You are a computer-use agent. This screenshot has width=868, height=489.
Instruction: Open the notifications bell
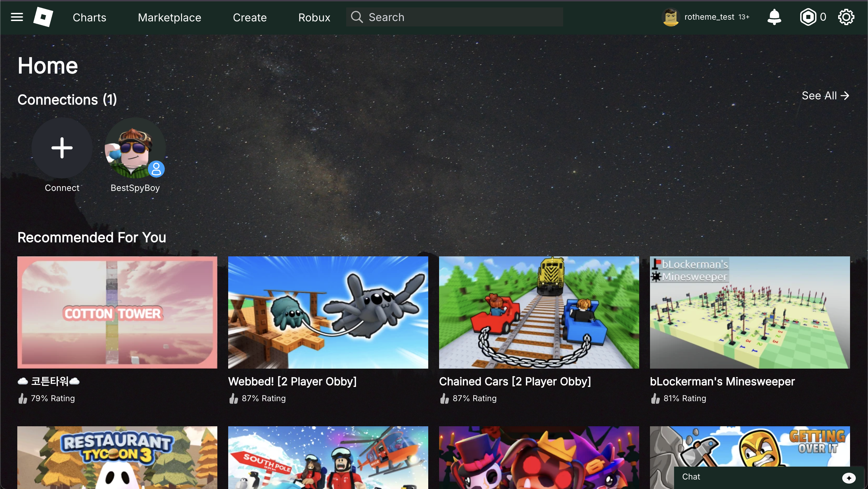click(x=774, y=17)
